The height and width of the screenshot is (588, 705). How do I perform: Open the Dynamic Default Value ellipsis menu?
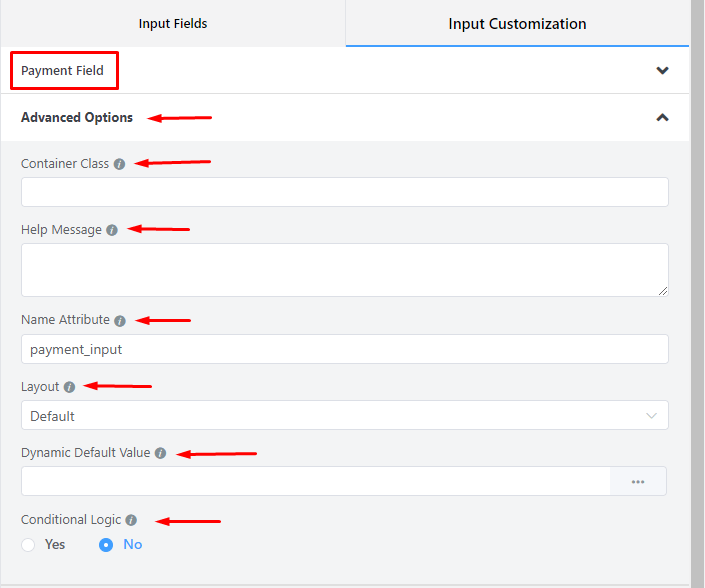point(638,481)
